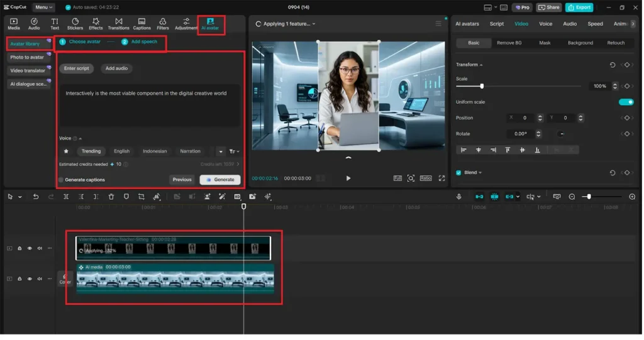This screenshot has width=644, height=340.
Task: Click the delete trash icon in the timeline toolbar
Action: (x=111, y=197)
